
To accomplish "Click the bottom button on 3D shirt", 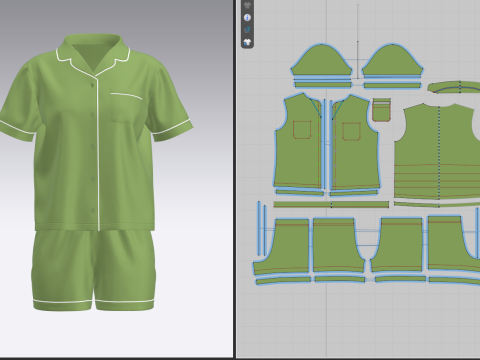I will click(x=92, y=210).
